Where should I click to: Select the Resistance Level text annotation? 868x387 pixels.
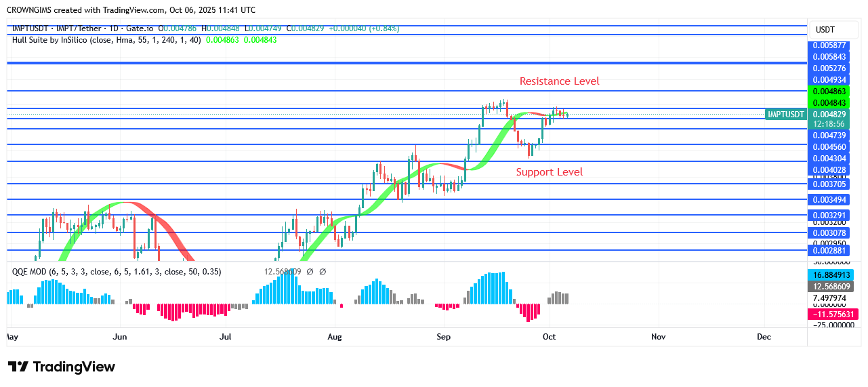(x=560, y=81)
